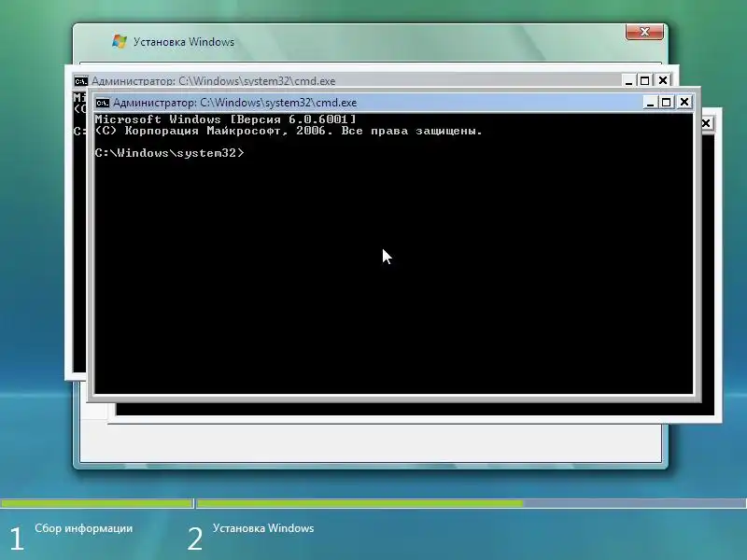
Task: Close the front cmd.exe window
Action: [x=684, y=103]
